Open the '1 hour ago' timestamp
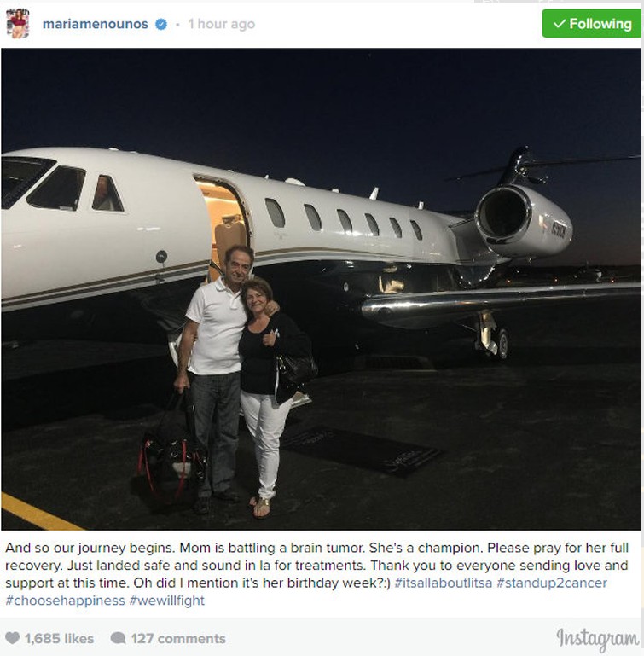The image size is (644, 656). point(222,24)
